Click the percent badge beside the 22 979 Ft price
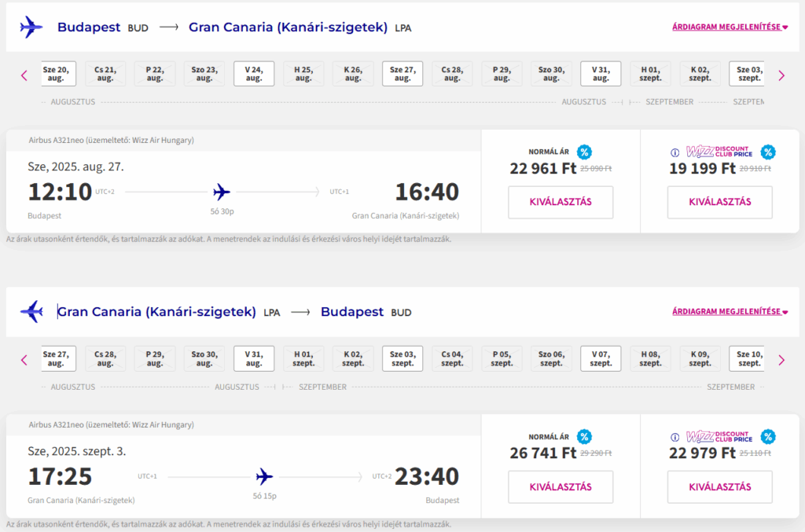This screenshot has width=805, height=532. 767,437
